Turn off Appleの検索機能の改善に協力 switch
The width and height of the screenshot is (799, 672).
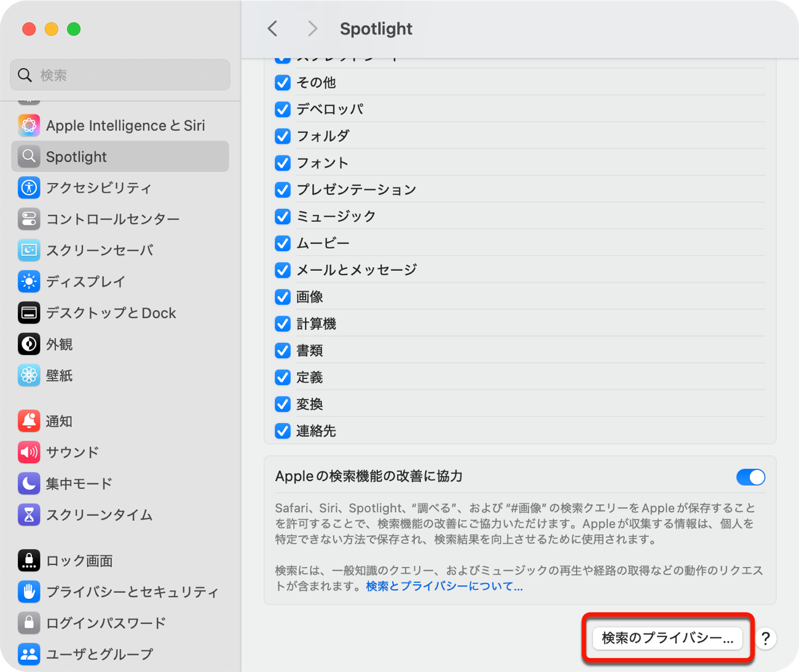tap(750, 477)
